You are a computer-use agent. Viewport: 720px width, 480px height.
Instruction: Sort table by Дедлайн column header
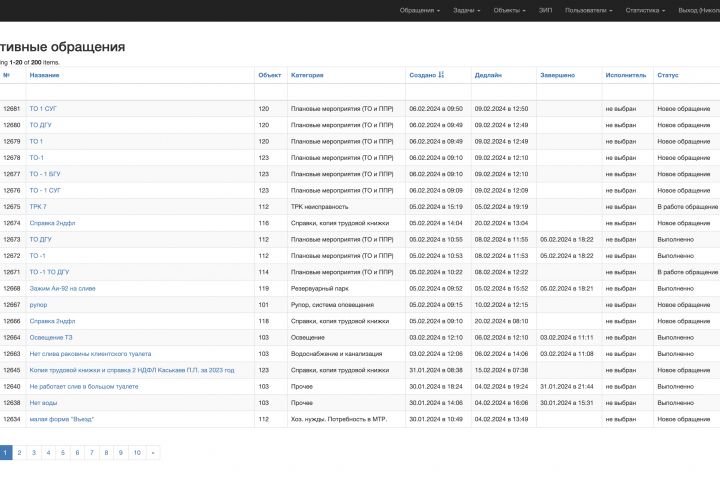488,75
